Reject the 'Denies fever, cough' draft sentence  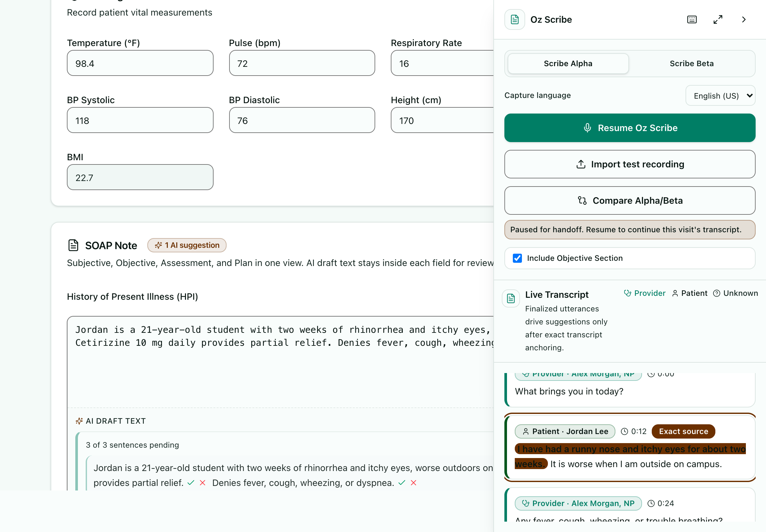tap(414, 483)
